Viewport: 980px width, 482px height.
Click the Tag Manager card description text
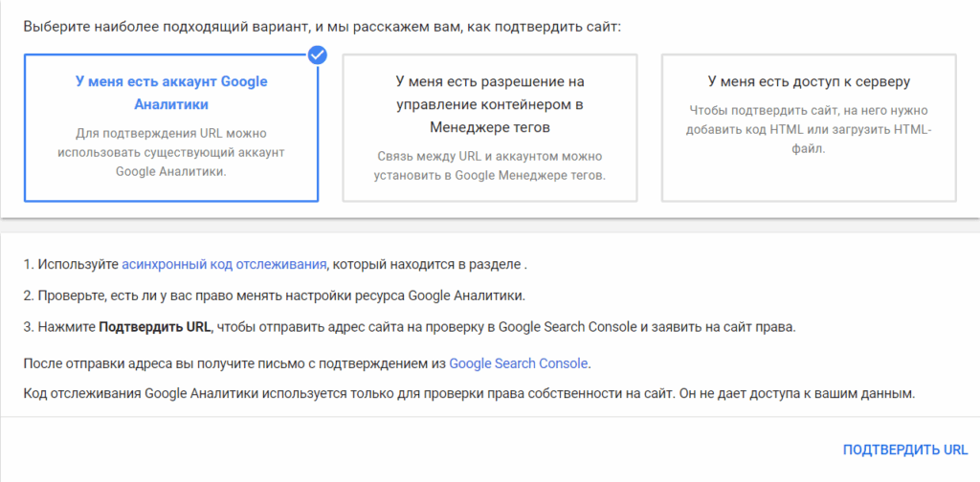[489, 165]
